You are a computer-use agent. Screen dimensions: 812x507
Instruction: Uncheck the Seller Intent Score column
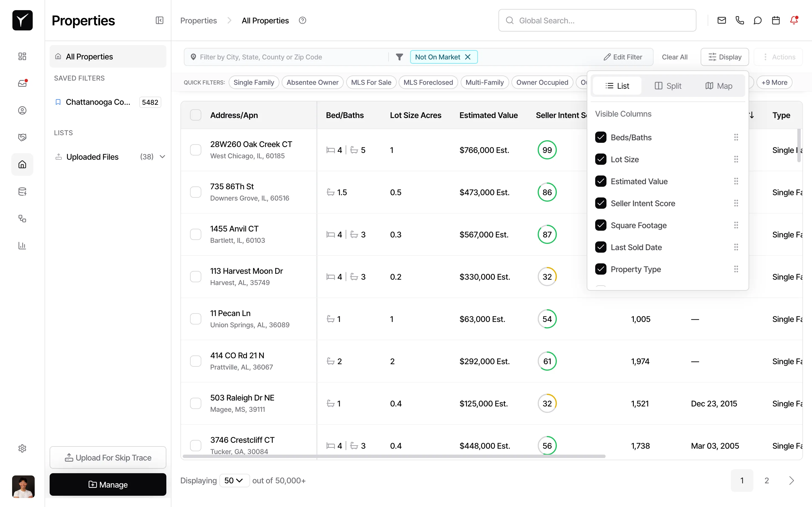coord(601,203)
